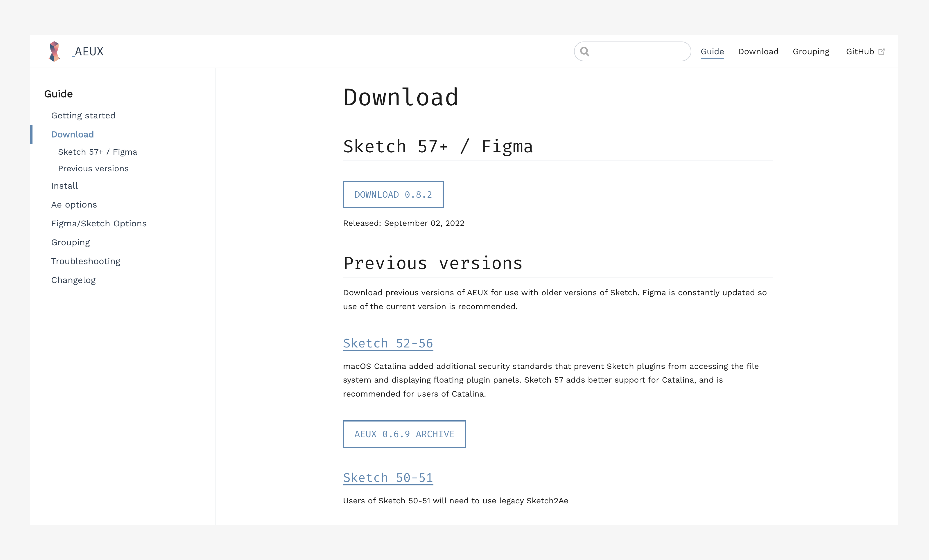Open the Grouping nav item
This screenshot has width=929, height=560.
coord(811,51)
